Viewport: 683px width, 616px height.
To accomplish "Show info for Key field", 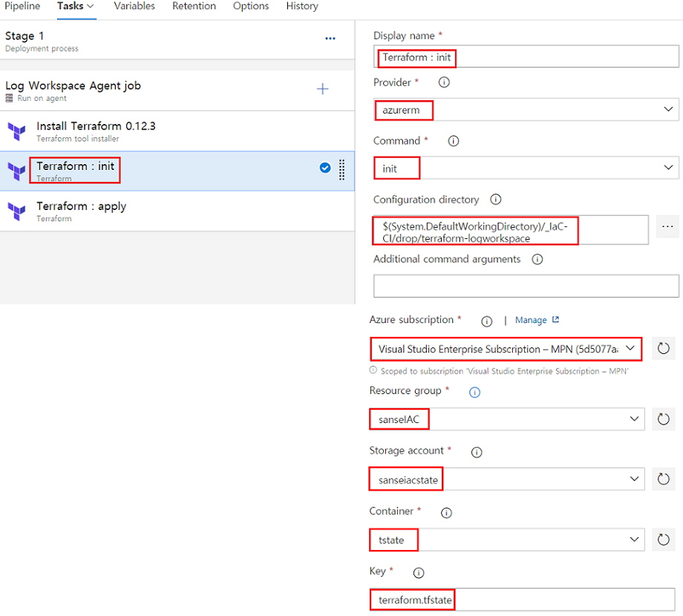I will (x=419, y=573).
